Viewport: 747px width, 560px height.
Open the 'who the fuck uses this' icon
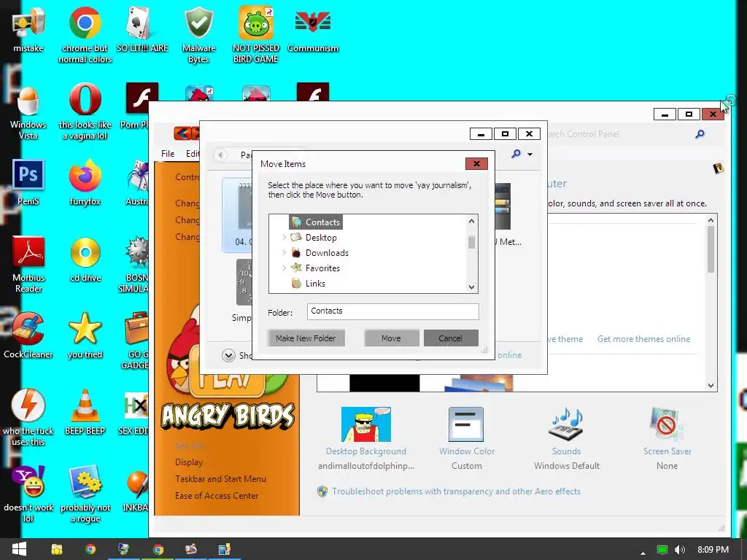28,417
